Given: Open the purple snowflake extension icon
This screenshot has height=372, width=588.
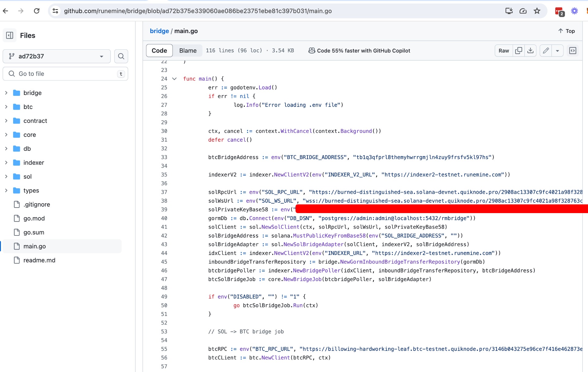Looking at the screenshot, I should coord(574,11).
